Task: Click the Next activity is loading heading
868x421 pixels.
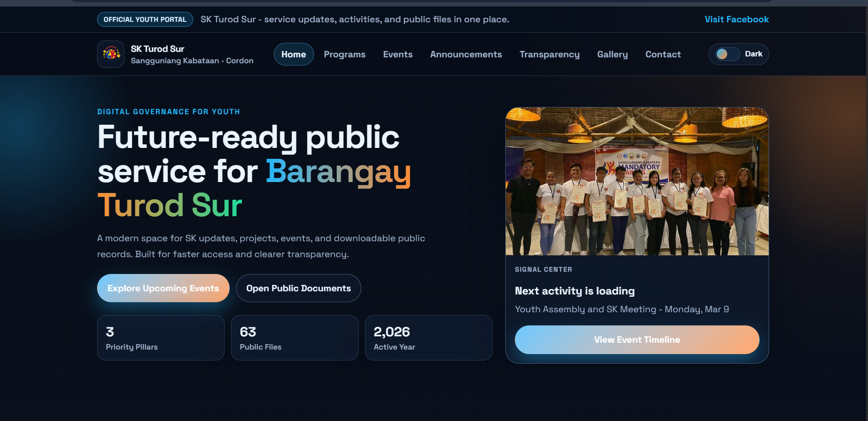Action: tap(575, 291)
